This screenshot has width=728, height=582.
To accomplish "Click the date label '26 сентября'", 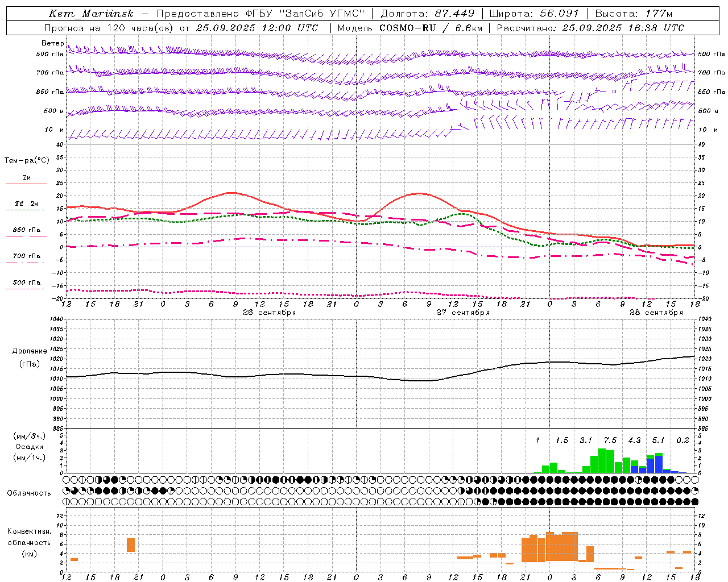I will [269, 313].
